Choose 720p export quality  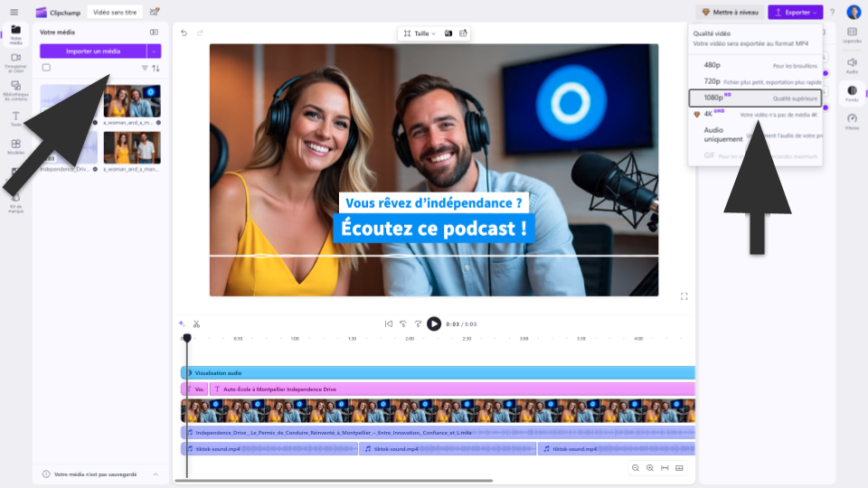point(755,81)
